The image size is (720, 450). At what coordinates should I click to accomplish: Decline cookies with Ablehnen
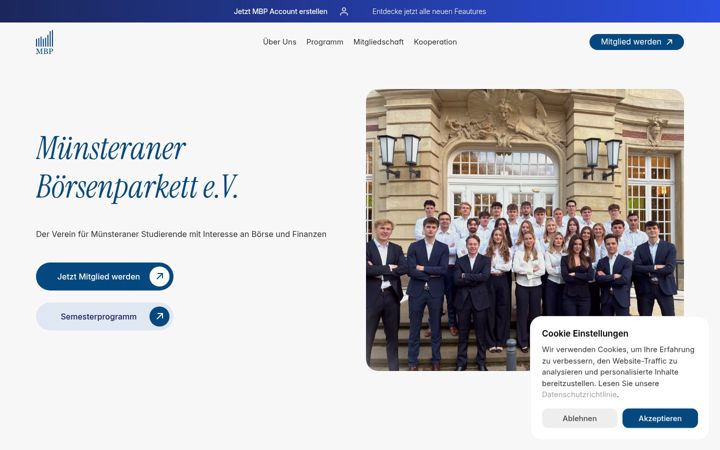(x=579, y=418)
